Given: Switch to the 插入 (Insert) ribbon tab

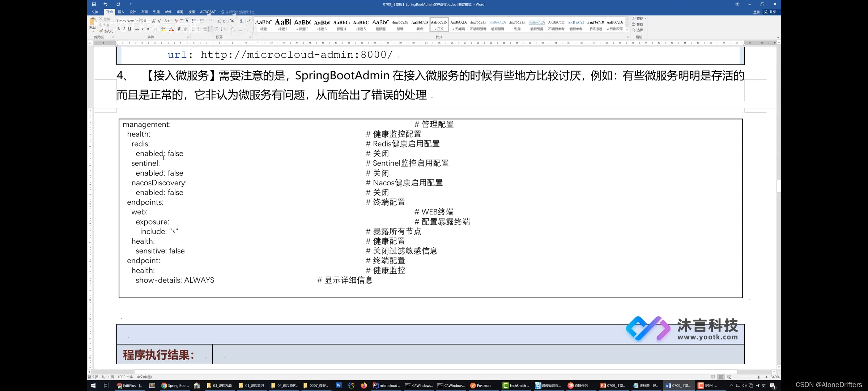Looking at the screenshot, I should pyautogui.click(x=121, y=12).
